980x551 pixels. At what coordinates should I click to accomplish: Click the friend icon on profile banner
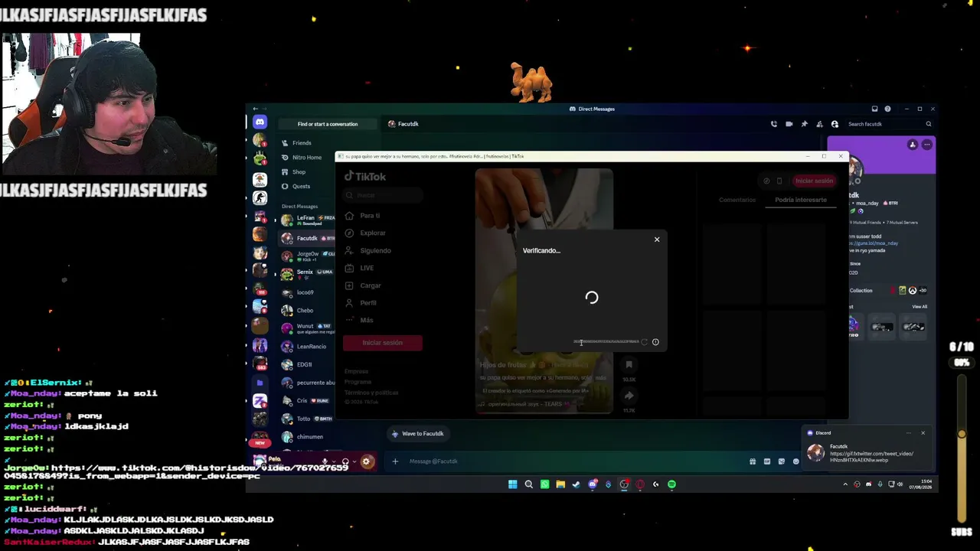(x=913, y=145)
